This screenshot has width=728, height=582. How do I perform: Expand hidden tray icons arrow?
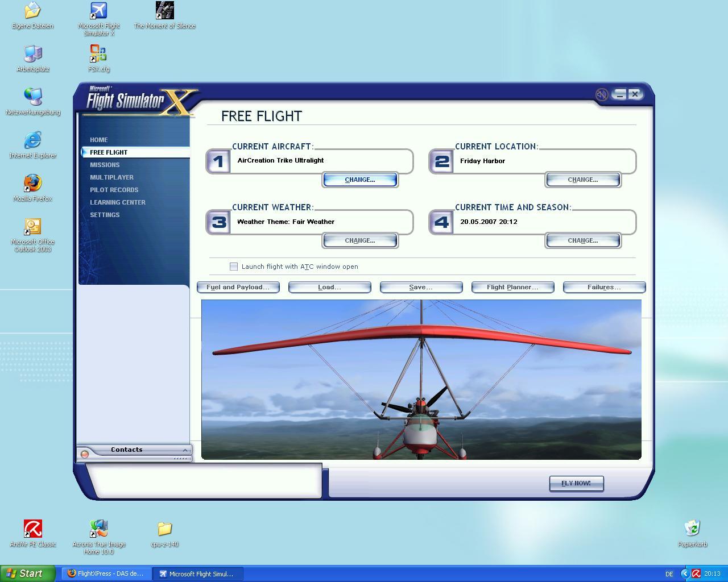(x=685, y=573)
